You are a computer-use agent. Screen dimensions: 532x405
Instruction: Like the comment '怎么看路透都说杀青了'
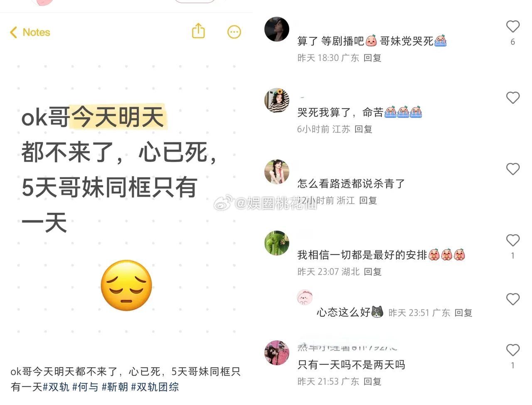513,169
